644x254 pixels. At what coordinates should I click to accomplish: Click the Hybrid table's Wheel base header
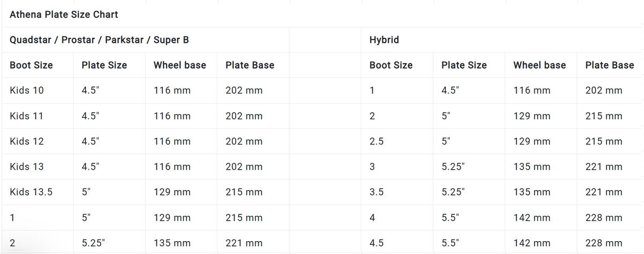point(539,65)
